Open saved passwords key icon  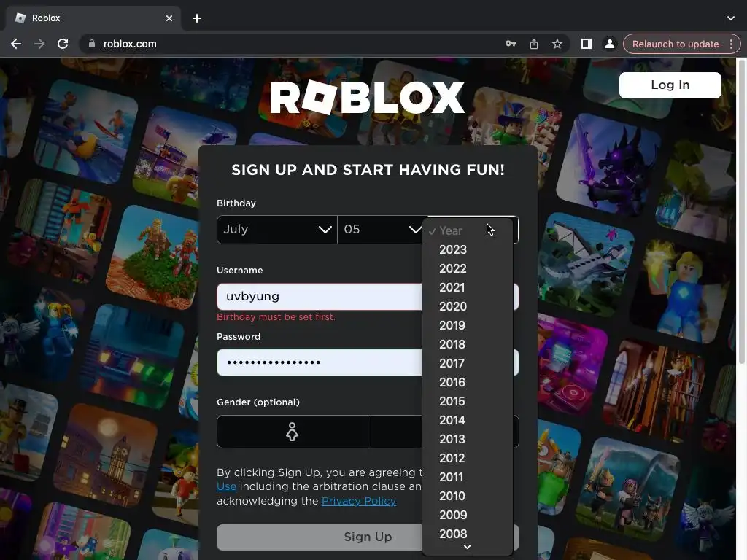tap(510, 44)
